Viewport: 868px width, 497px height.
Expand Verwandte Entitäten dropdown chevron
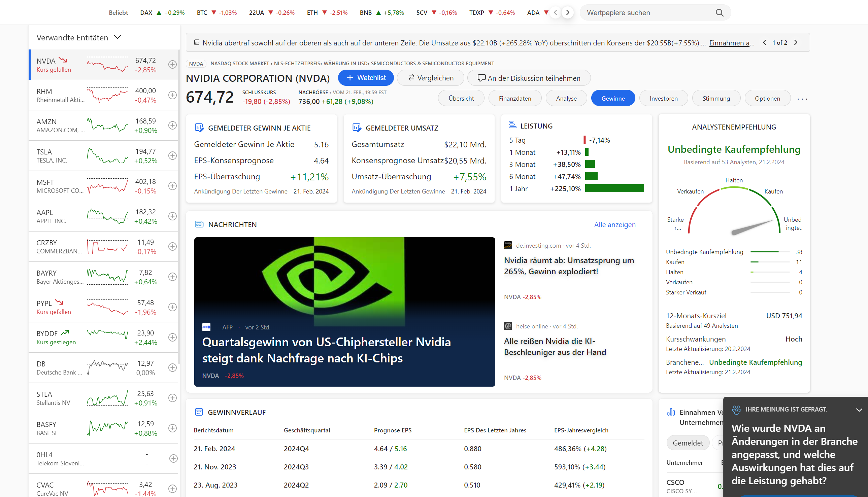118,37
